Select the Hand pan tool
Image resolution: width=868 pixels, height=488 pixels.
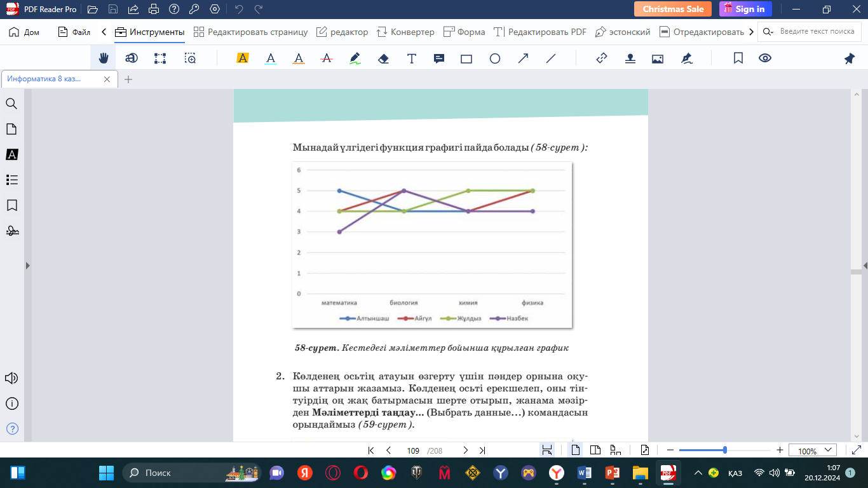pyautogui.click(x=104, y=58)
